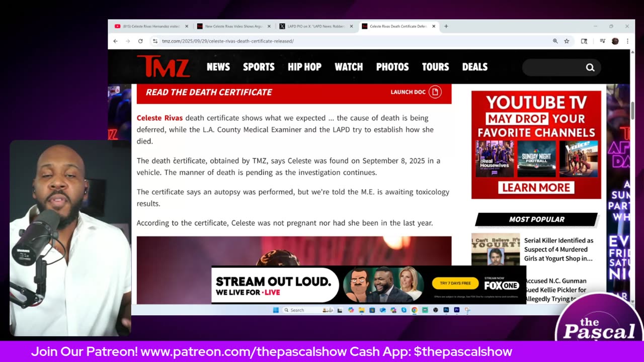This screenshot has width=644, height=362.
Task: Click the browser page vertical scrollbar
Action: (x=633, y=111)
